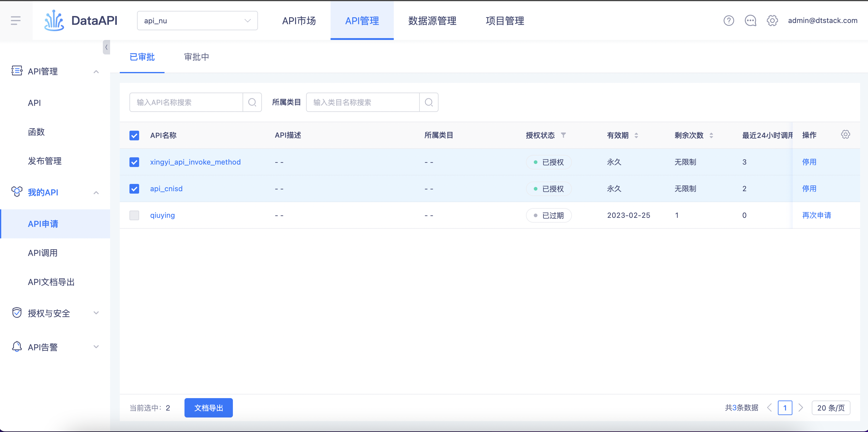Click the 我的API sidebar cube icon
The image size is (868, 432).
[17, 192]
